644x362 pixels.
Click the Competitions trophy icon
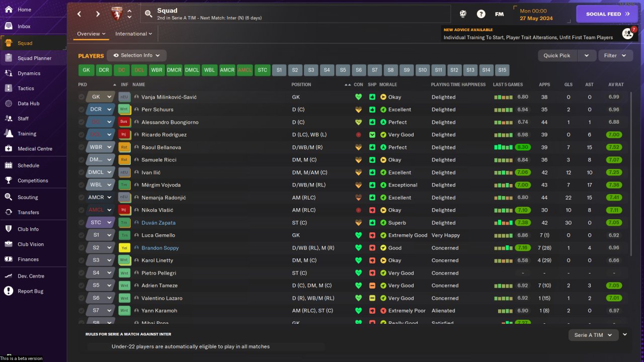(8, 180)
